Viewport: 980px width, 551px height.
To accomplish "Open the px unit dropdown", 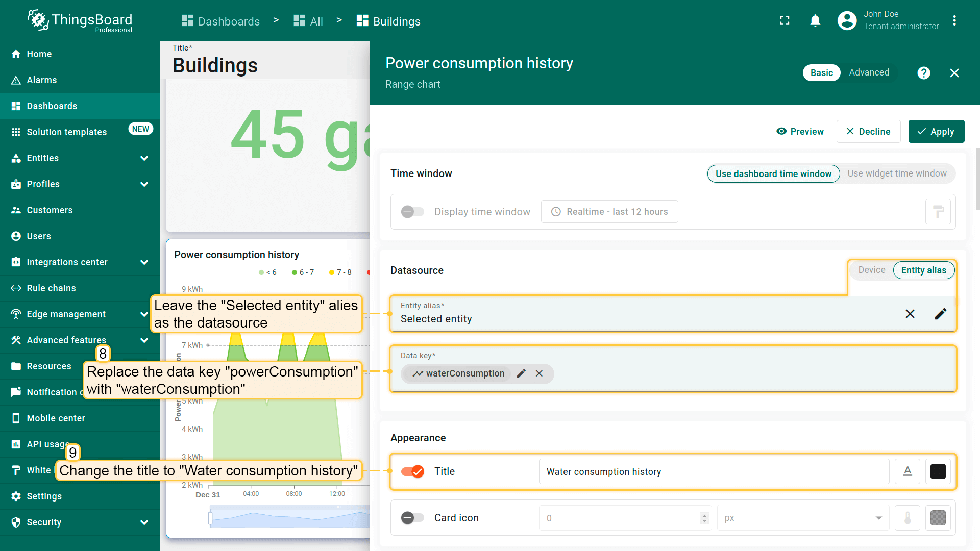I will click(x=803, y=518).
